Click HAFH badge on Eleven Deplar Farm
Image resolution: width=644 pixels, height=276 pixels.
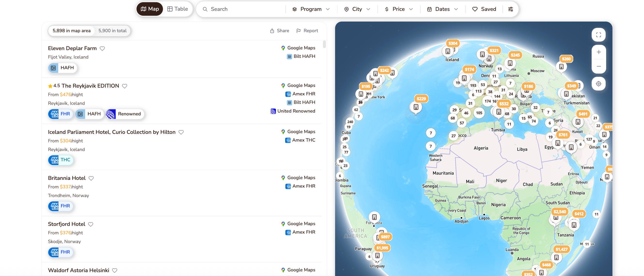[63, 68]
